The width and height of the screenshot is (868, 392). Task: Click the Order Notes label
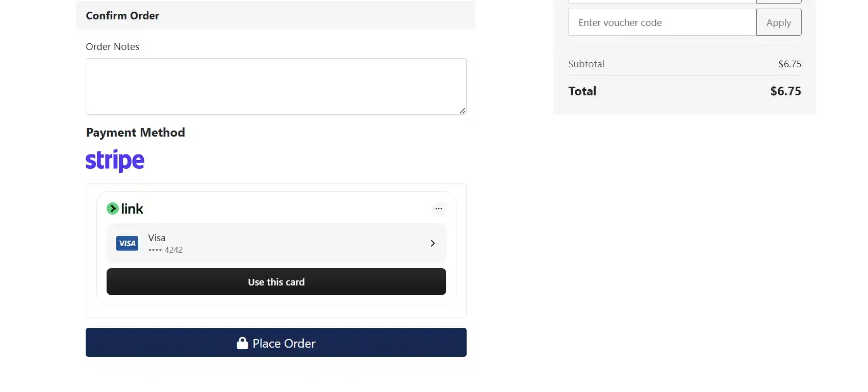(x=112, y=46)
